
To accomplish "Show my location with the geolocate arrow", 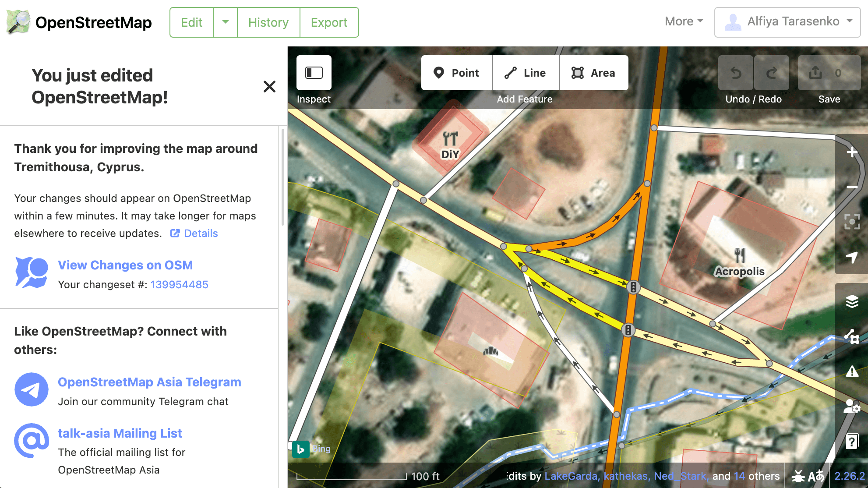I will coord(852,257).
